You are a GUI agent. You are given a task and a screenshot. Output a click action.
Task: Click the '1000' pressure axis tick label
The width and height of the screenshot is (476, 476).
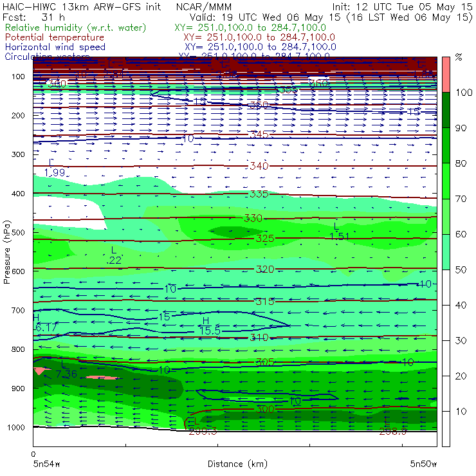[16, 427]
